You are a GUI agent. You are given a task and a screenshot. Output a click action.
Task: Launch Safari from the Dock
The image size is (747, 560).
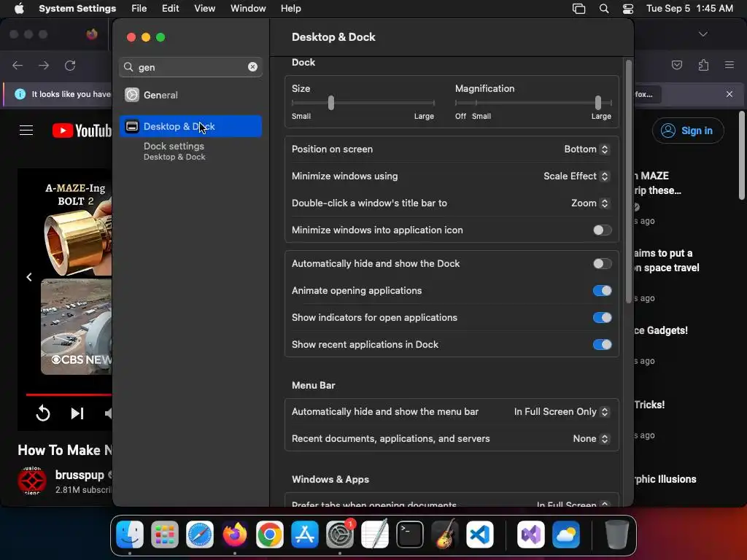[200, 534]
